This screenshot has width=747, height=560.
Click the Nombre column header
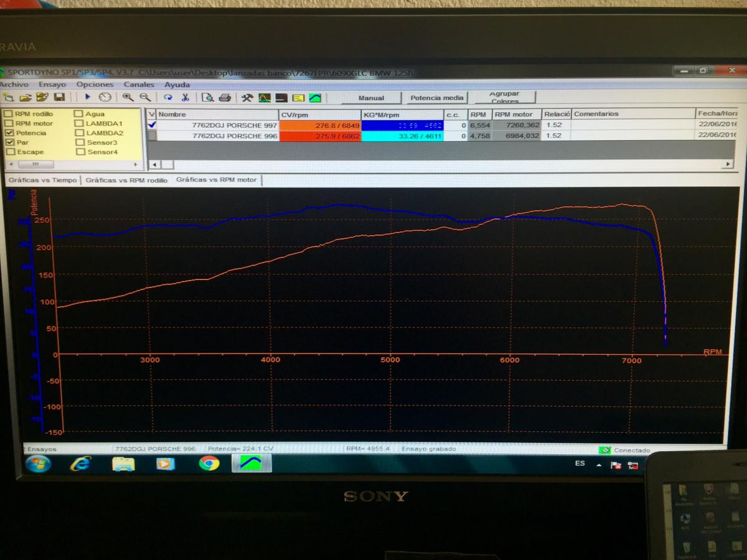[217, 114]
